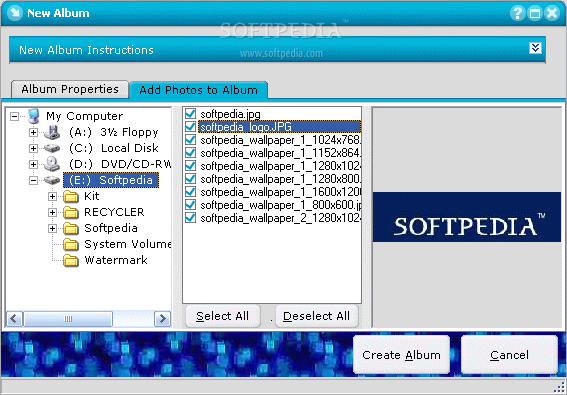Click the Kit folder icon

point(71,196)
